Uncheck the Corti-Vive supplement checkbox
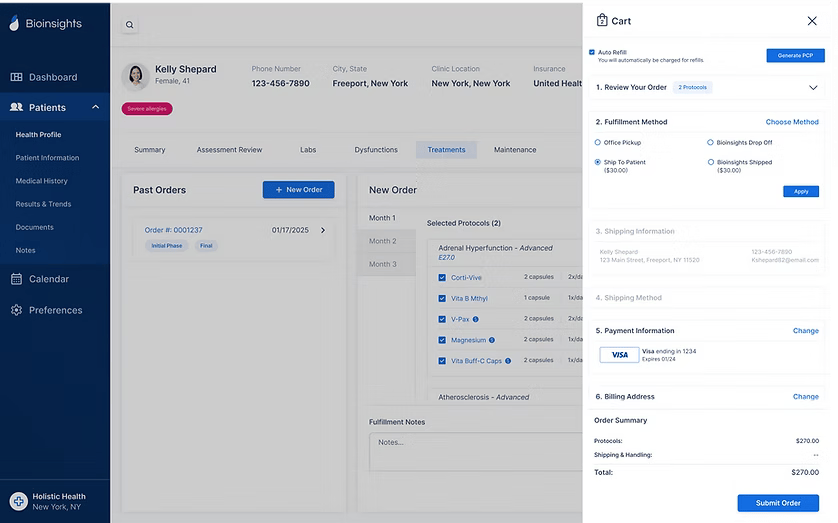 click(442, 278)
